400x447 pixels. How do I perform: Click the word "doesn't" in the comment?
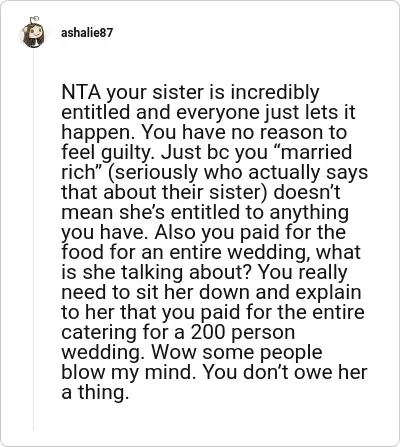307,192
